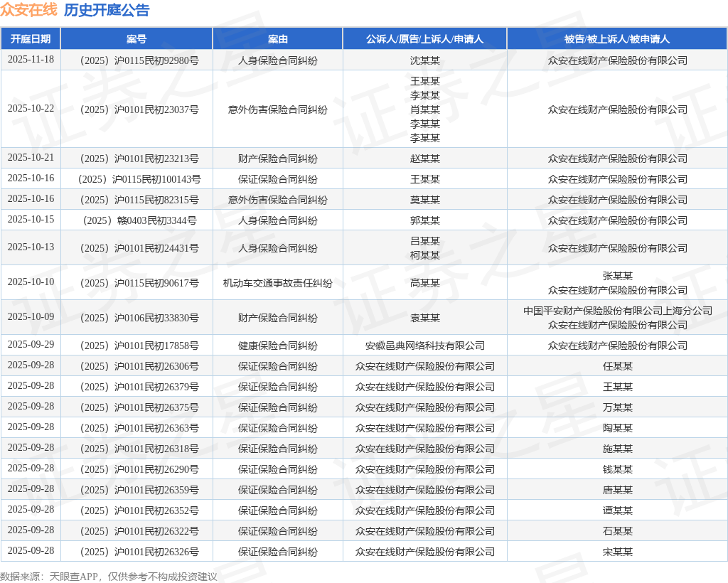
Task: Click plaintiff 吕某某
Action: [x=425, y=241]
